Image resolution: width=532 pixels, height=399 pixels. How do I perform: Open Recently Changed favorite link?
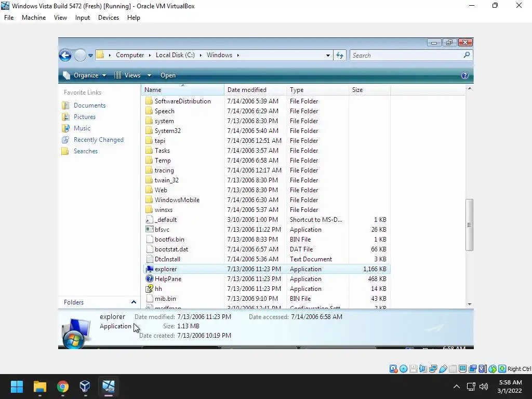(x=98, y=140)
